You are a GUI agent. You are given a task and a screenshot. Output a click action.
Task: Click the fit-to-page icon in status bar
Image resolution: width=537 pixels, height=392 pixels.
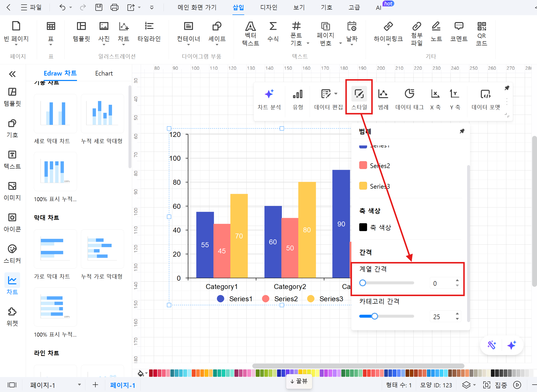(486, 385)
